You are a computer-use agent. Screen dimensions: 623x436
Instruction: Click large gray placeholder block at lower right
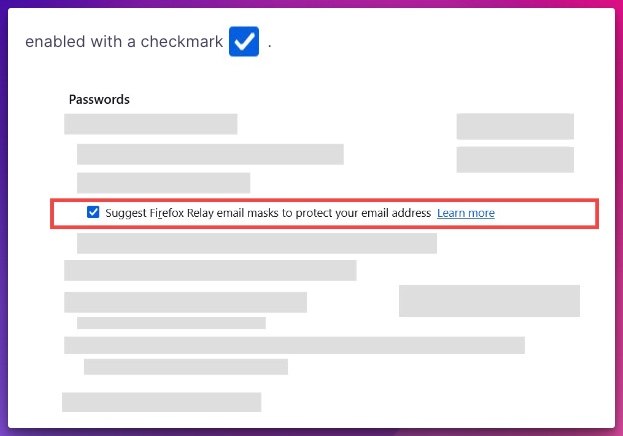tap(489, 301)
